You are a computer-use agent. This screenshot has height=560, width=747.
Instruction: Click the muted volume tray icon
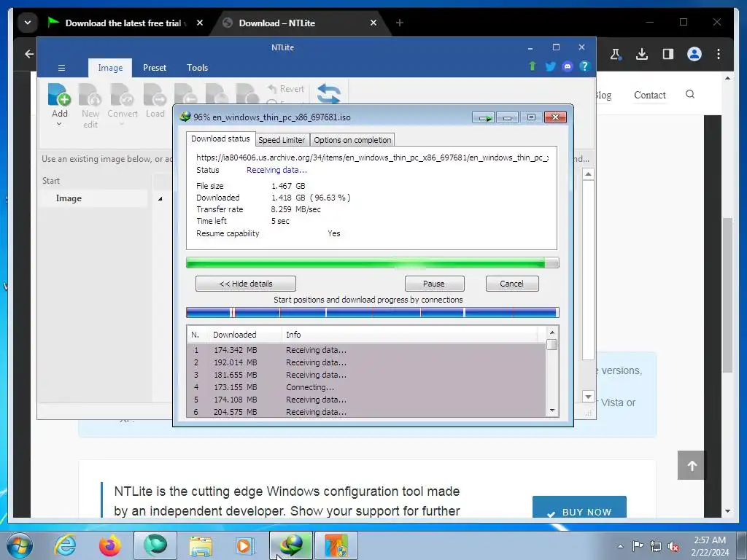pos(673,547)
